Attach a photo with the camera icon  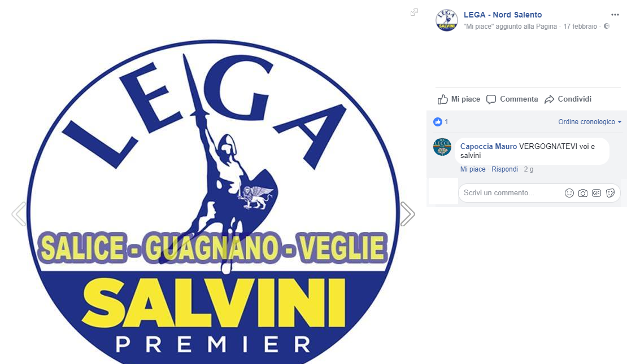click(x=582, y=193)
